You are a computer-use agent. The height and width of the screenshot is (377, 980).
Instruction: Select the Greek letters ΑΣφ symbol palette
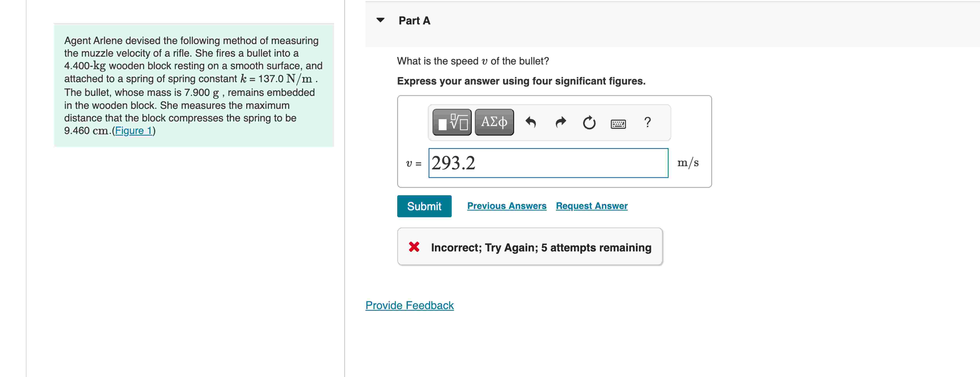pyautogui.click(x=493, y=122)
